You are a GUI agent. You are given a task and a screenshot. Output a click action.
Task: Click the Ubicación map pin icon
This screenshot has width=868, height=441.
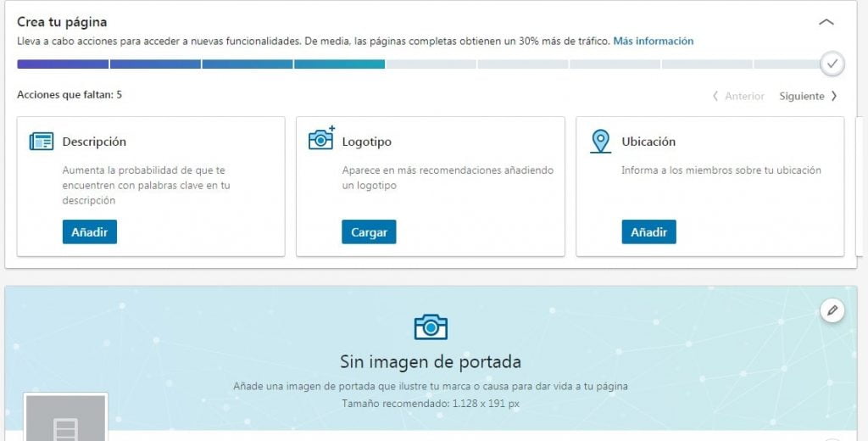coord(600,141)
